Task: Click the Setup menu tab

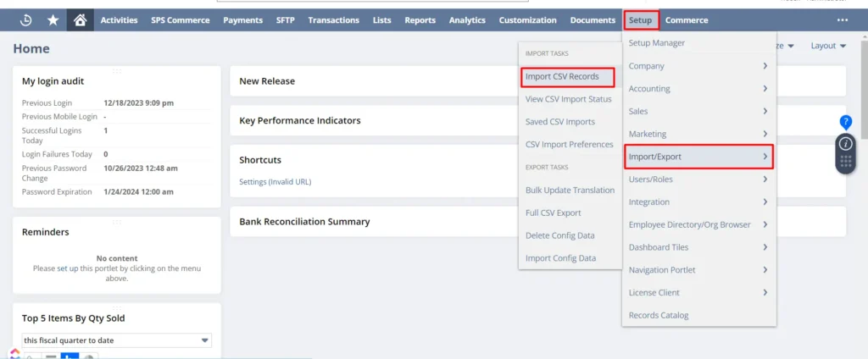Action: pos(642,20)
